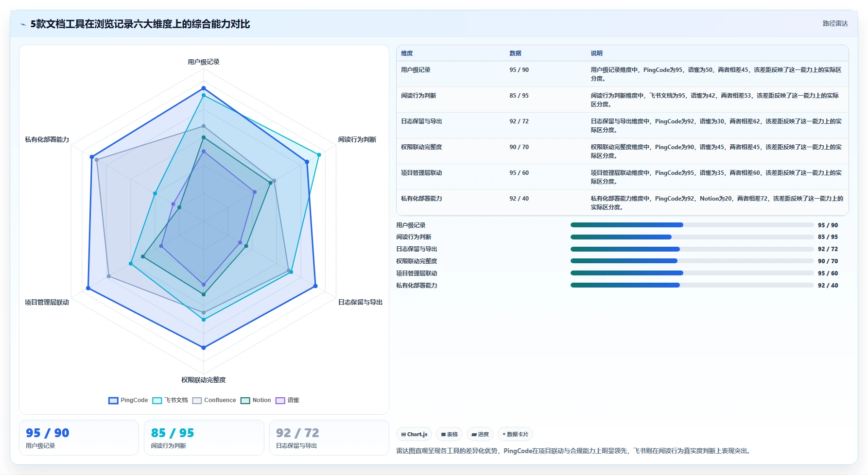Click the PingCode data point at the bottom 权限联动完整度 axis

[204, 348]
